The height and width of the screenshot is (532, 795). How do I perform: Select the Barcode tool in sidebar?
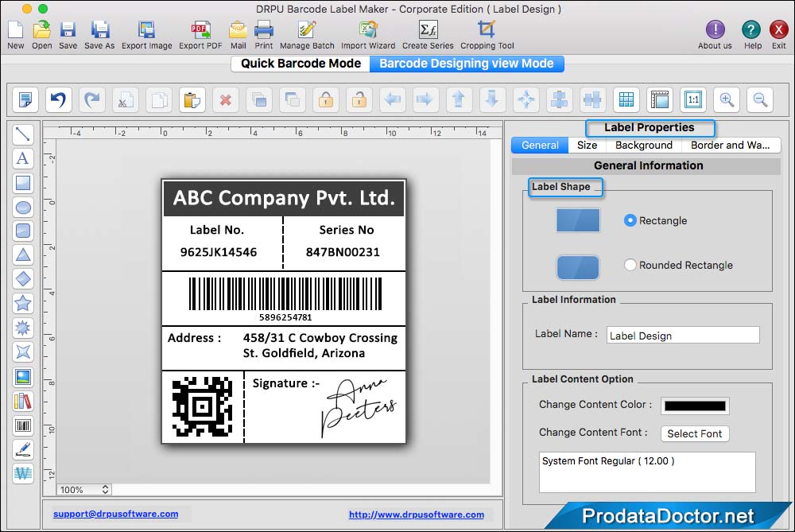pyautogui.click(x=23, y=425)
